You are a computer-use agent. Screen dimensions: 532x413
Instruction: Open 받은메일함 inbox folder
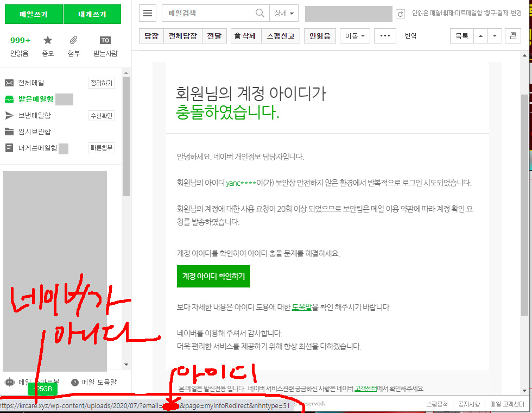click(36, 99)
